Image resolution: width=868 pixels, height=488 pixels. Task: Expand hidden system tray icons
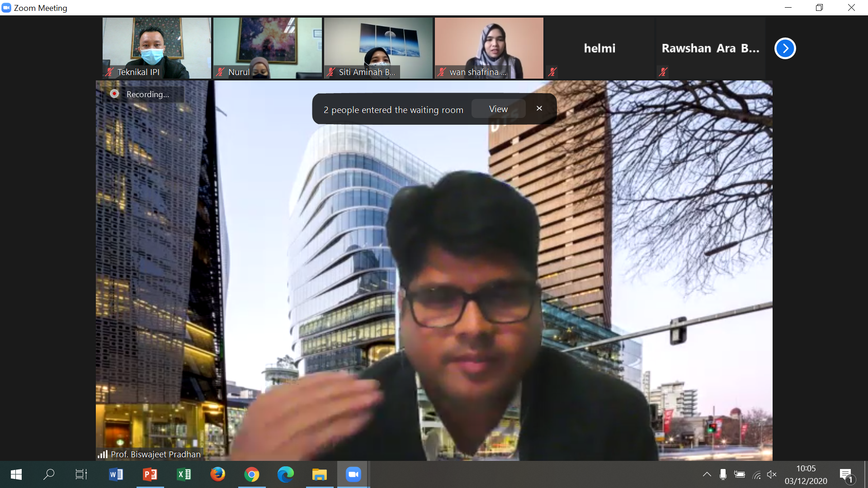coord(707,474)
